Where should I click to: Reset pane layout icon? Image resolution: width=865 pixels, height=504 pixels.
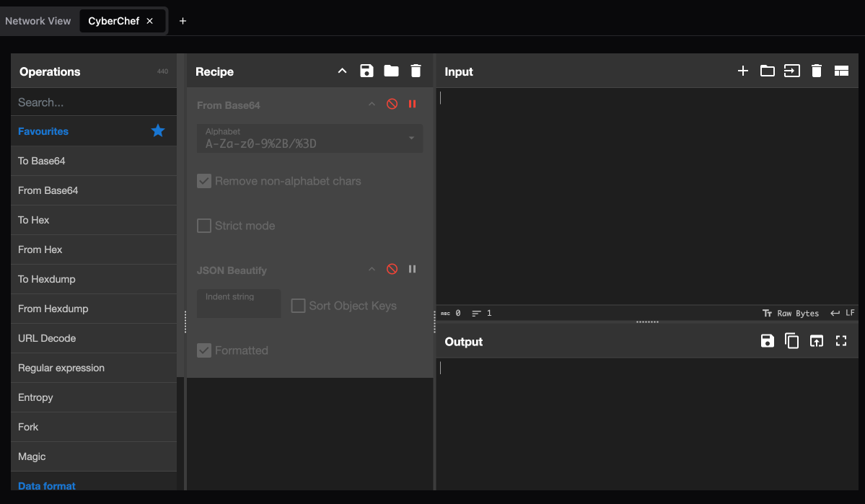[841, 71]
